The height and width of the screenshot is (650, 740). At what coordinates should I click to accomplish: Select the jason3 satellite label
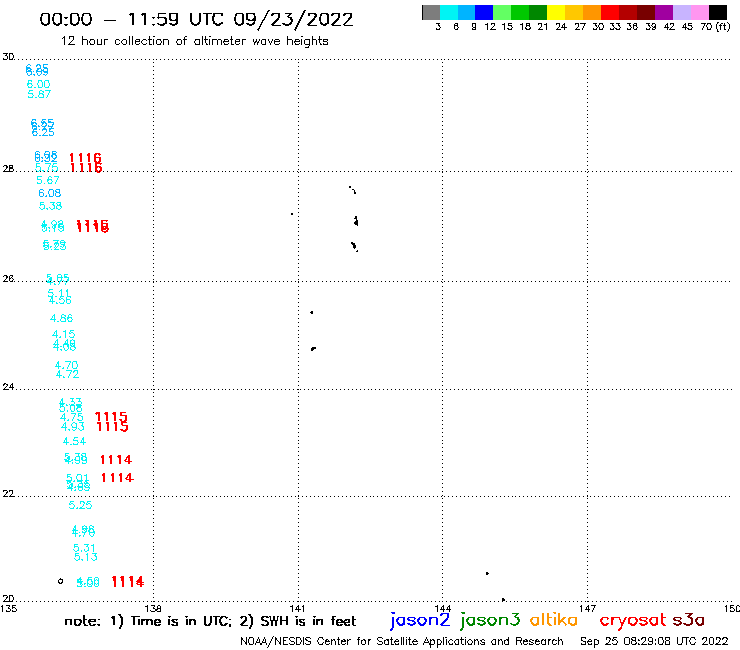[x=490, y=620]
